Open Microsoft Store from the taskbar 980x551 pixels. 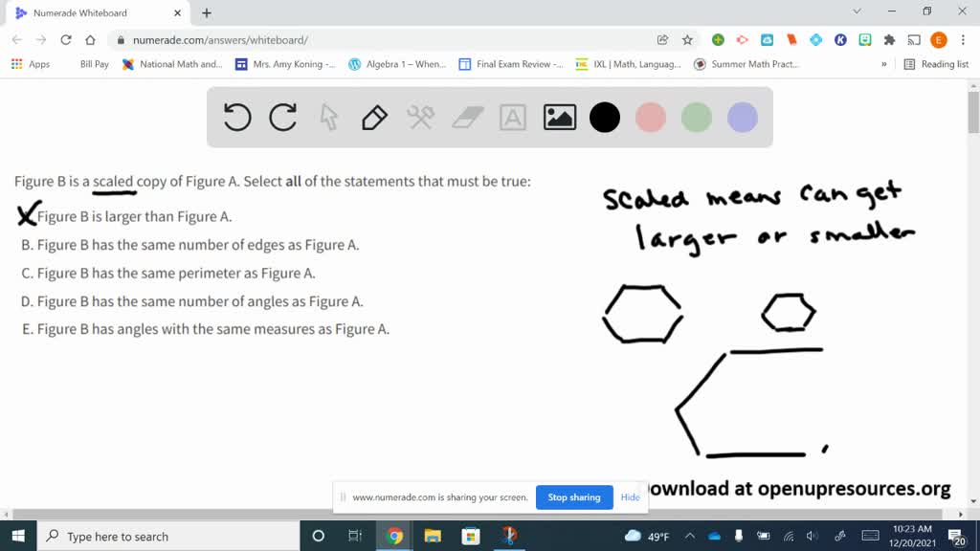click(x=471, y=536)
